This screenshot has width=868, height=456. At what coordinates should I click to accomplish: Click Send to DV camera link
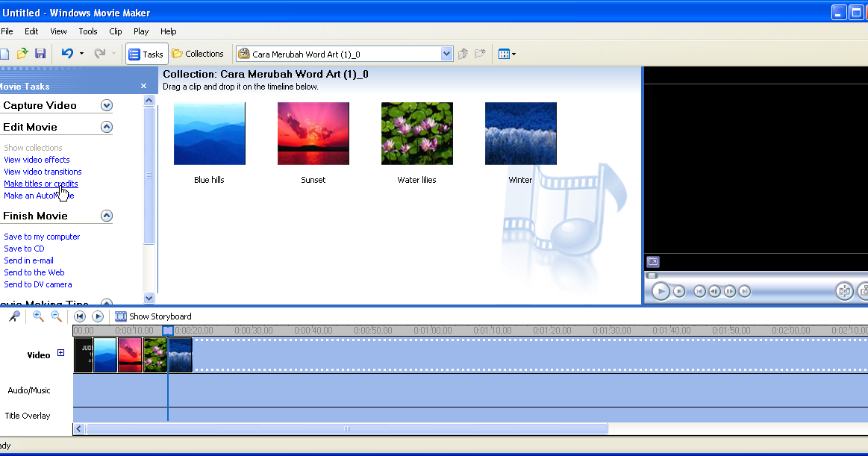(x=37, y=284)
